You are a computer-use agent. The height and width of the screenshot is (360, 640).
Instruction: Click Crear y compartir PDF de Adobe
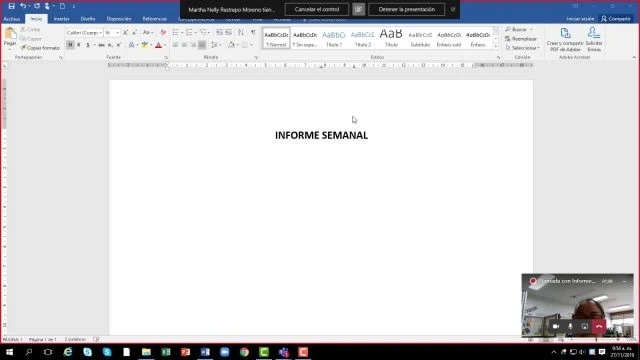click(x=565, y=39)
